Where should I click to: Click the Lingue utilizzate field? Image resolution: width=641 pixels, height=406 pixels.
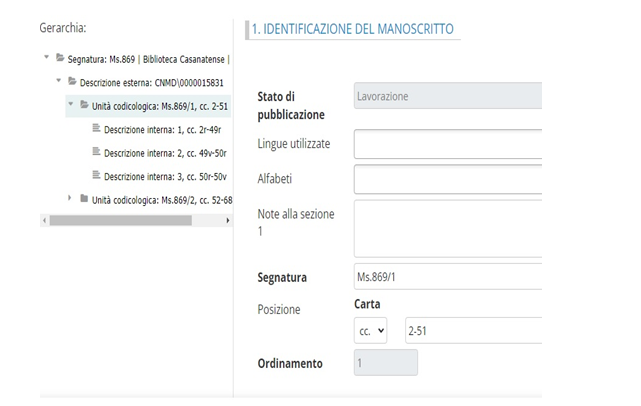[447, 145]
